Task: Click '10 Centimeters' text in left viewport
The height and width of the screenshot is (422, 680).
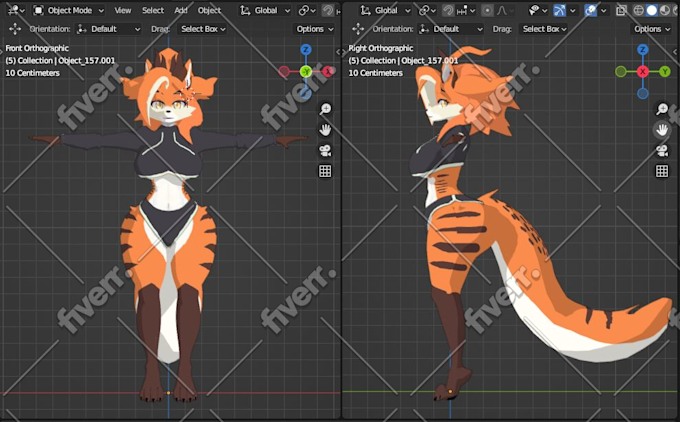Action: point(33,73)
